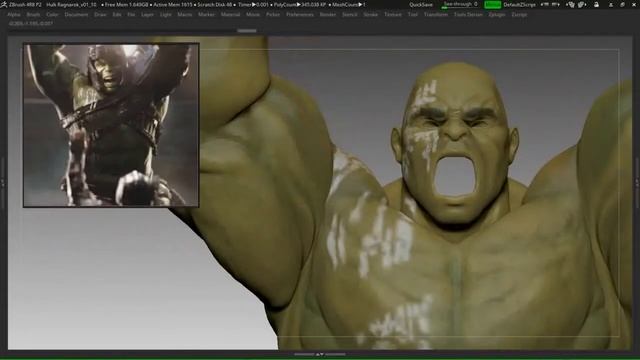The height and width of the screenshot is (360, 640).
Task: Open the Zplugin menu
Action: pos(497,14)
